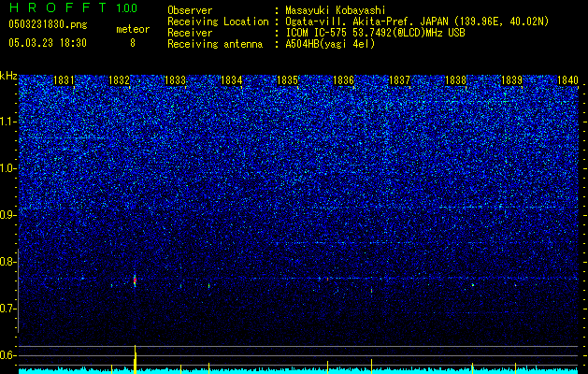Click time marker 1833
588x374 pixels.
tap(175, 80)
